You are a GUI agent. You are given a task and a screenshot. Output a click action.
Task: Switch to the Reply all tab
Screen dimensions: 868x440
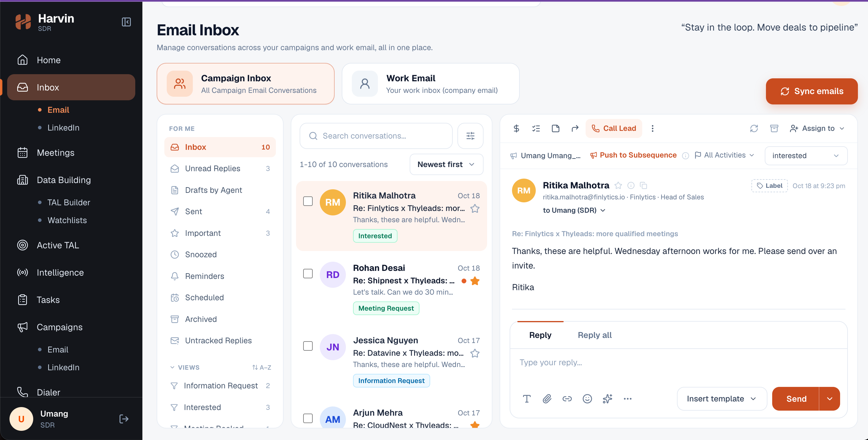(594, 335)
